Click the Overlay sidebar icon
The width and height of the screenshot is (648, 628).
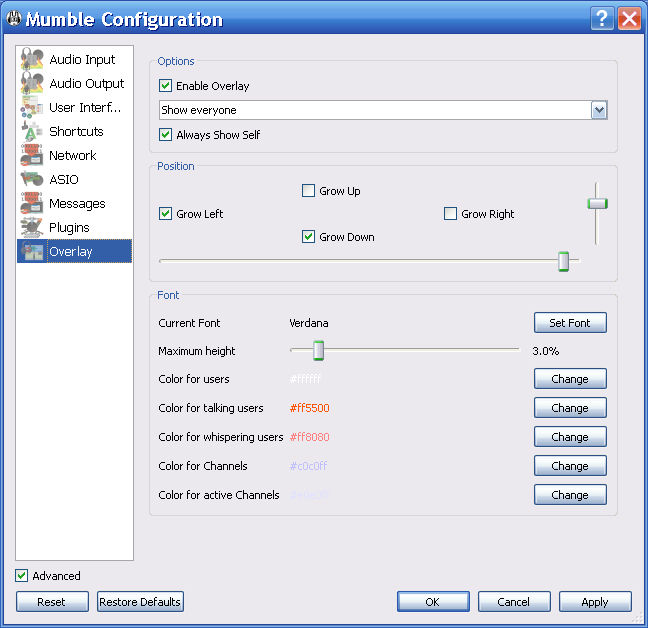[32, 251]
